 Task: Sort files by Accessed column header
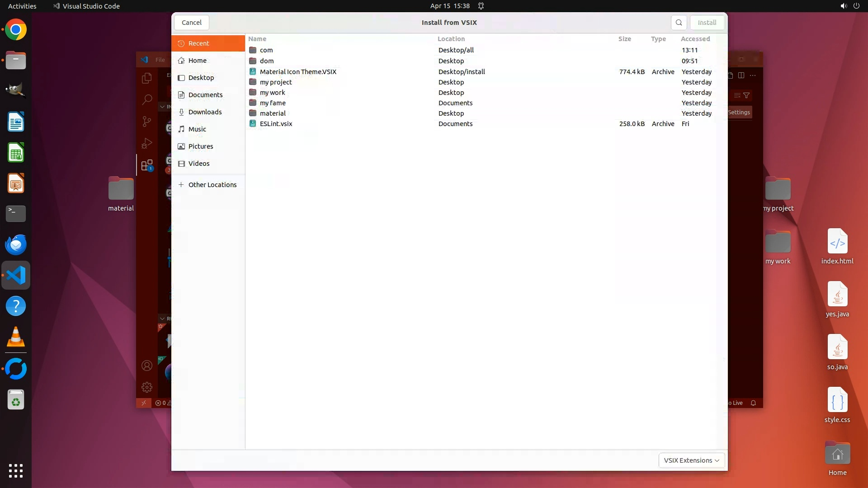tap(695, 39)
